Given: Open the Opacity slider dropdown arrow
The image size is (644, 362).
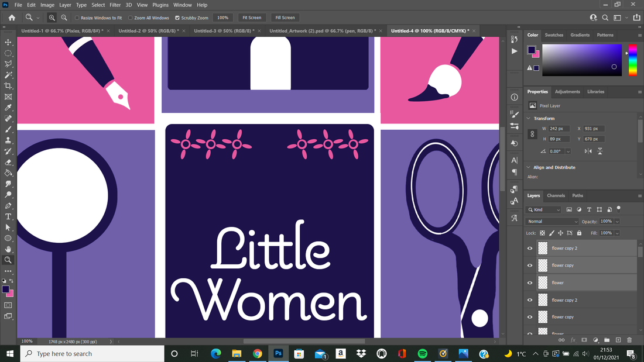Looking at the screenshot, I should [617, 222].
